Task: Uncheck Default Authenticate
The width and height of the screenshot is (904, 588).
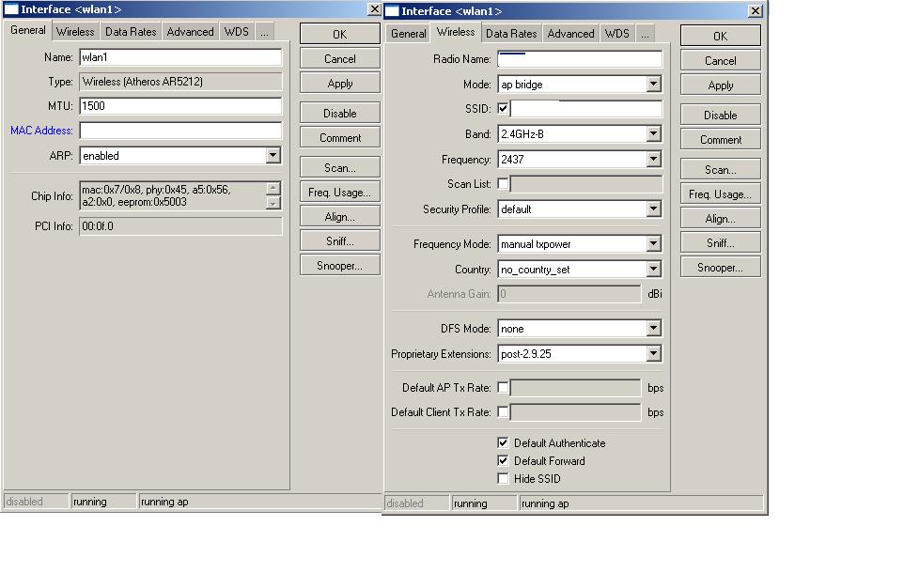Action: pos(503,442)
